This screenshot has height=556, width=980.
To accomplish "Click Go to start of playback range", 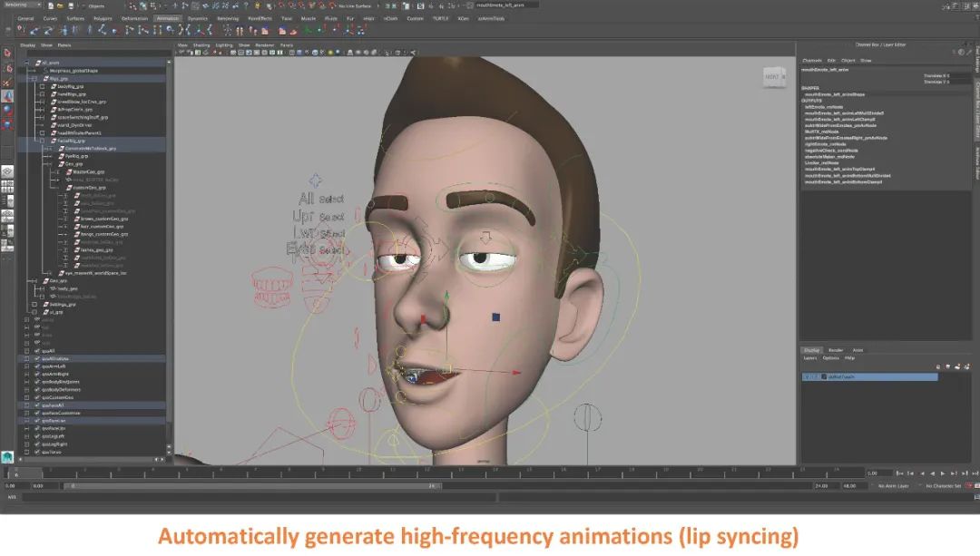I will tap(899, 473).
